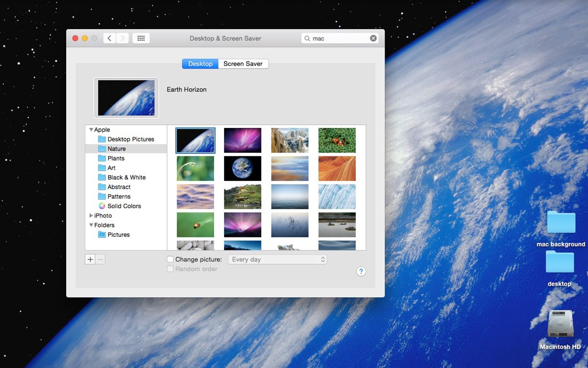
Task: Click the forward navigation arrow
Action: pos(122,39)
